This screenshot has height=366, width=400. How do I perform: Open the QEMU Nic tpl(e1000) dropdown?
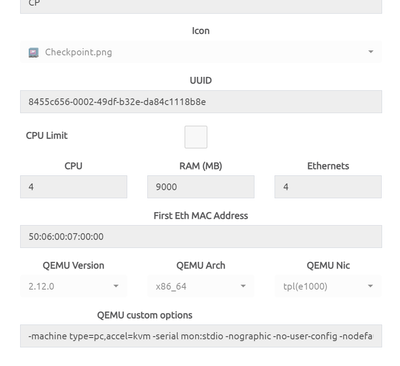(328, 286)
